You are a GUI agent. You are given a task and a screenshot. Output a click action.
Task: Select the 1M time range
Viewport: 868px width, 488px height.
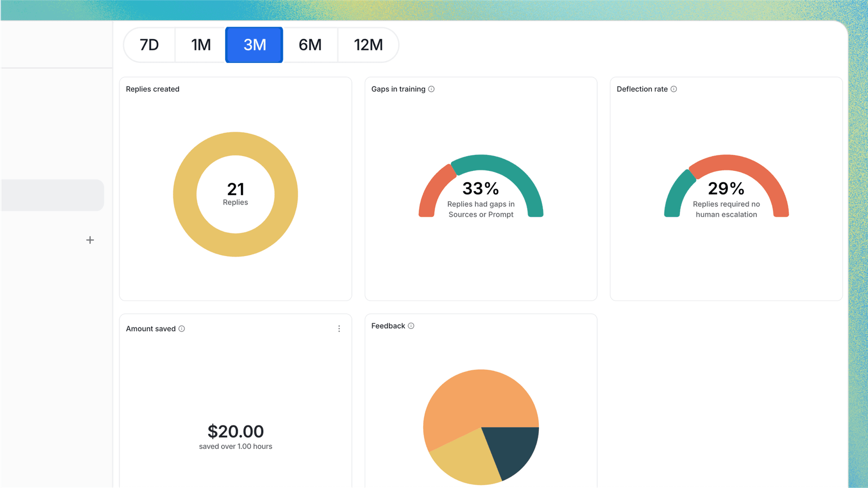(x=201, y=45)
